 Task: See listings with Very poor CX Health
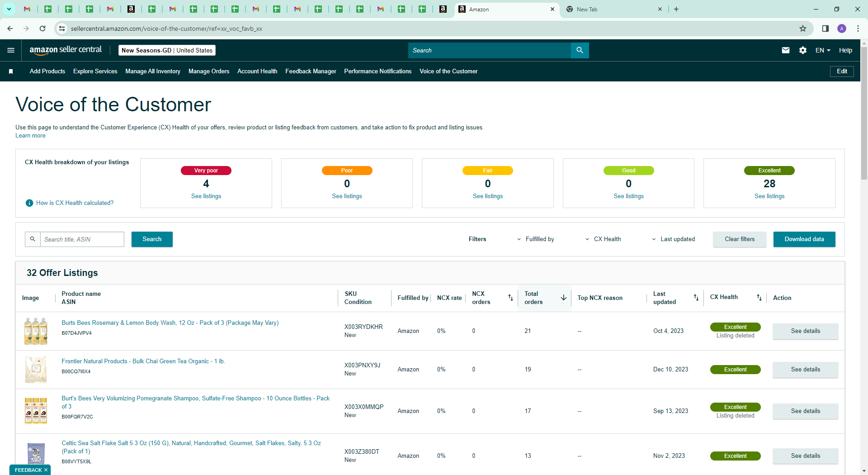[x=206, y=196]
